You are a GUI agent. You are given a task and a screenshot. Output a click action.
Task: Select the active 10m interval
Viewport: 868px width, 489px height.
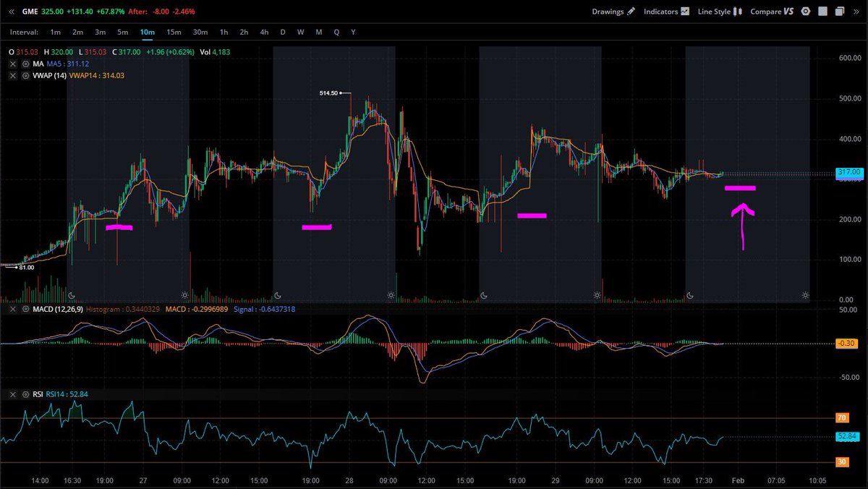[x=147, y=32]
